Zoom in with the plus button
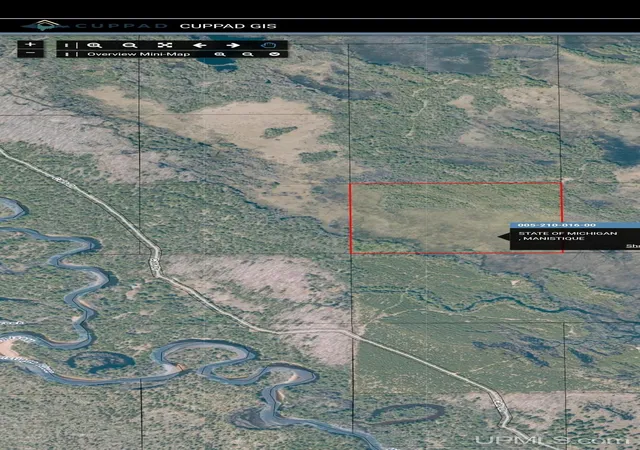The width and height of the screenshot is (640, 450). click(x=31, y=45)
